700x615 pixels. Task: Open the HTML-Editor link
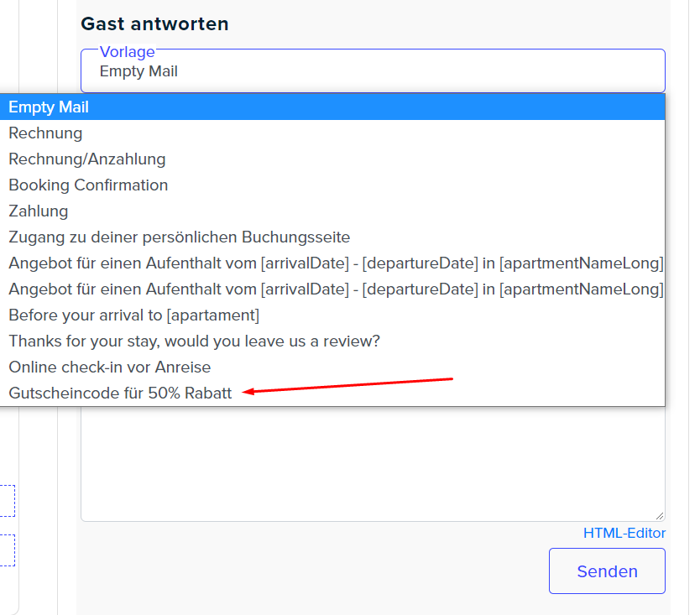coord(624,533)
